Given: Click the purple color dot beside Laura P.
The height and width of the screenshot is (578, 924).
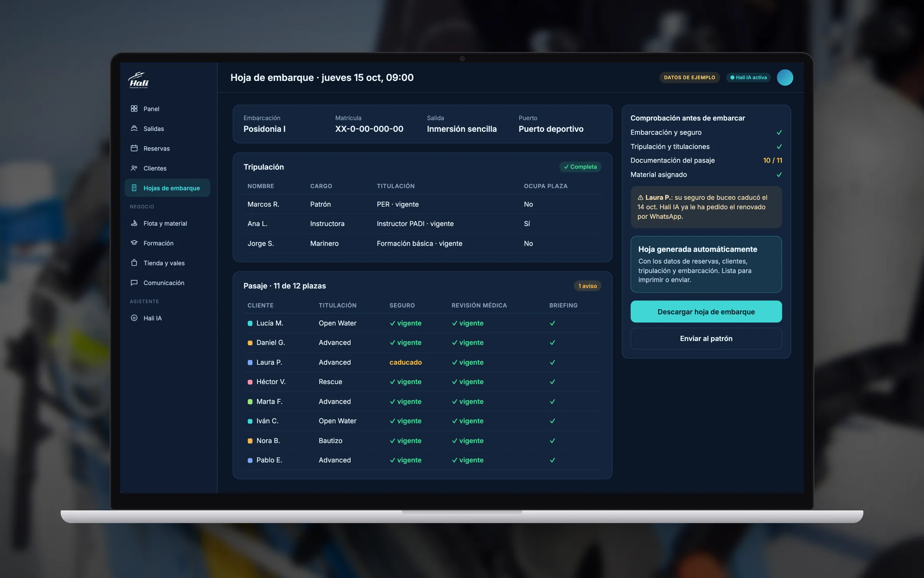Looking at the screenshot, I should tap(250, 363).
